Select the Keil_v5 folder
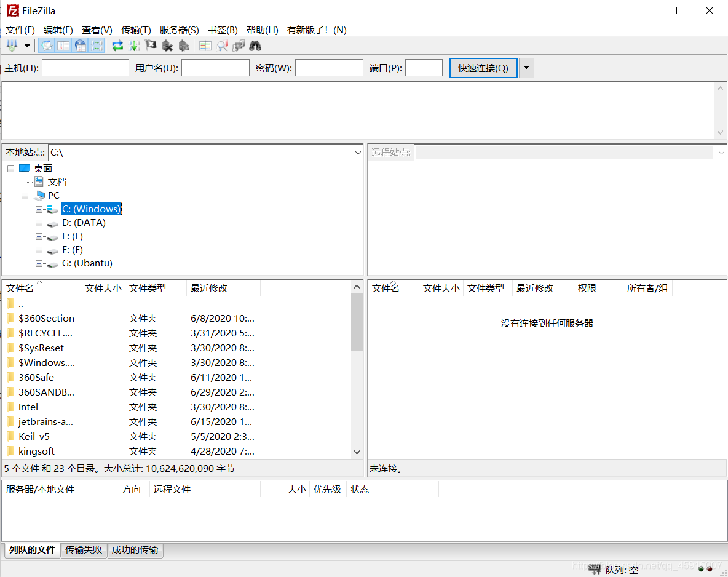 tap(34, 436)
